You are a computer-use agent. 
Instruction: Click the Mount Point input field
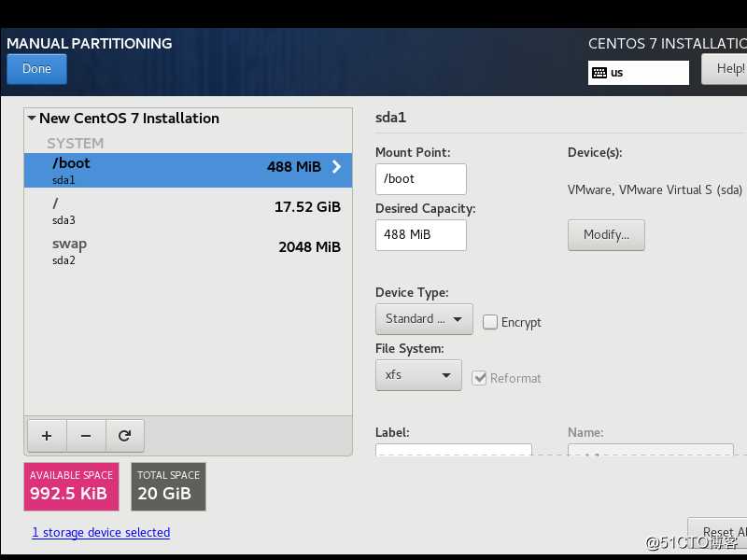(x=421, y=179)
